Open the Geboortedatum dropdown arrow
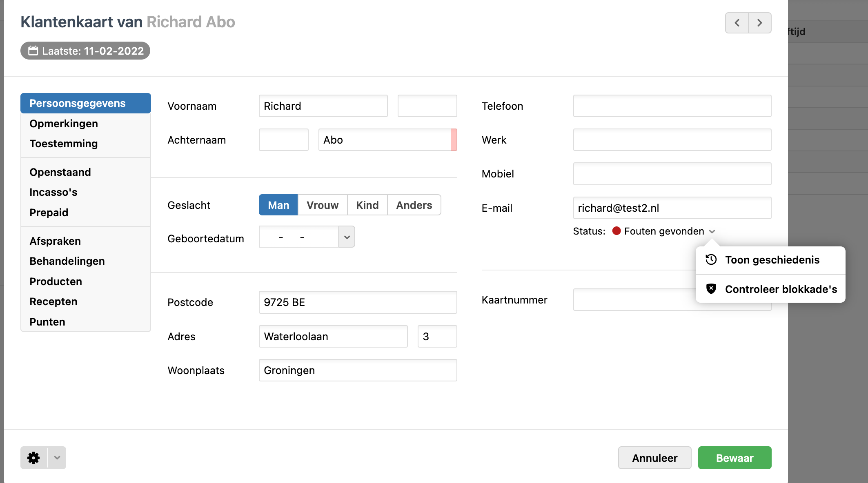The image size is (868, 483). pos(347,237)
